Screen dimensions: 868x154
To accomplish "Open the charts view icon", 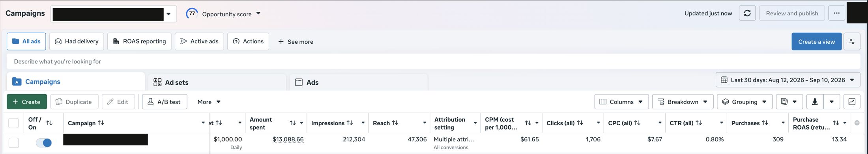I will coord(852,102).
